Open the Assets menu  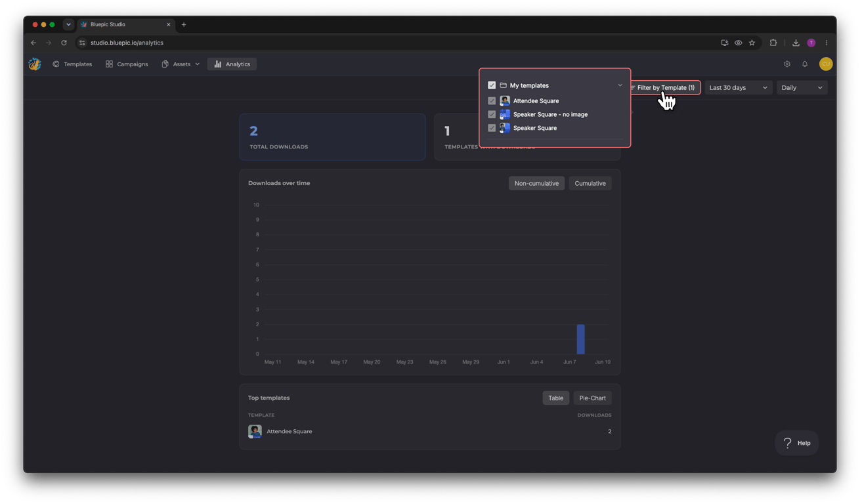181,64
